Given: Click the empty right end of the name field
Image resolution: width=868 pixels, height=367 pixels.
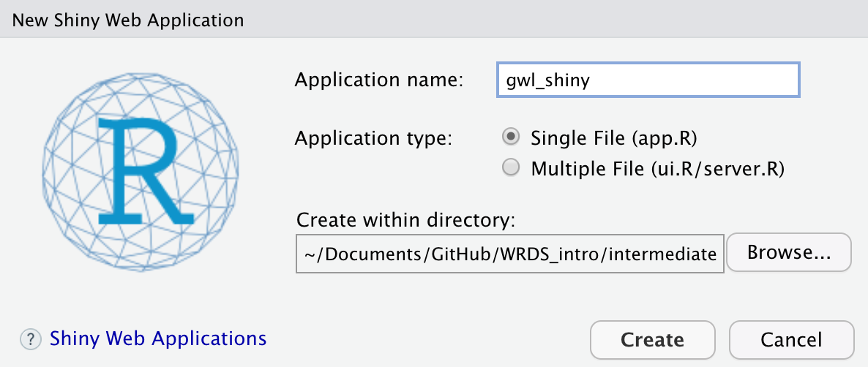Looking at the screenshot, I should tap(739, 80).
